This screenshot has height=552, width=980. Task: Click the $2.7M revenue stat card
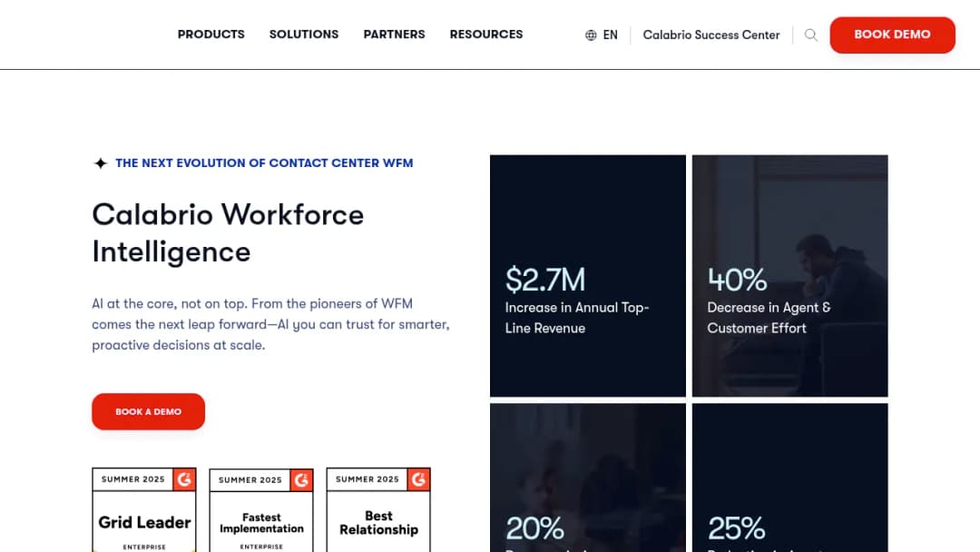coord(587,276)
